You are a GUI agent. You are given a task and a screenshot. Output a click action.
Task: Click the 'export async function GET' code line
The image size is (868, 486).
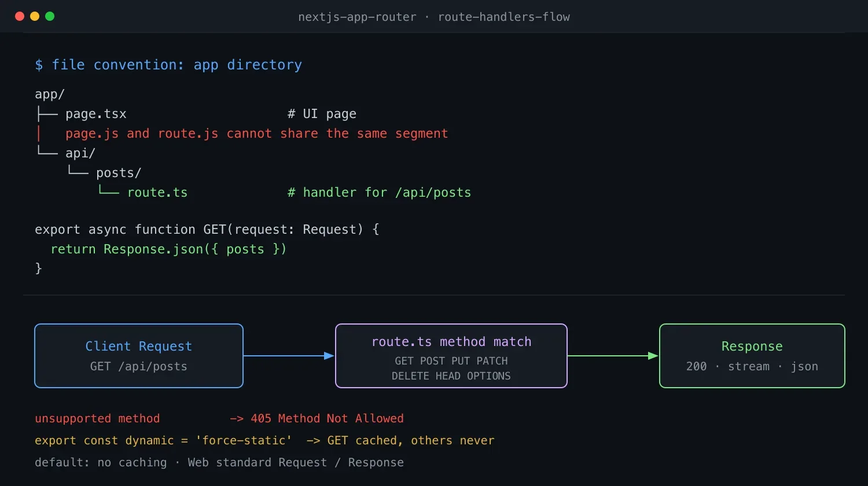[x=207, y=230]
